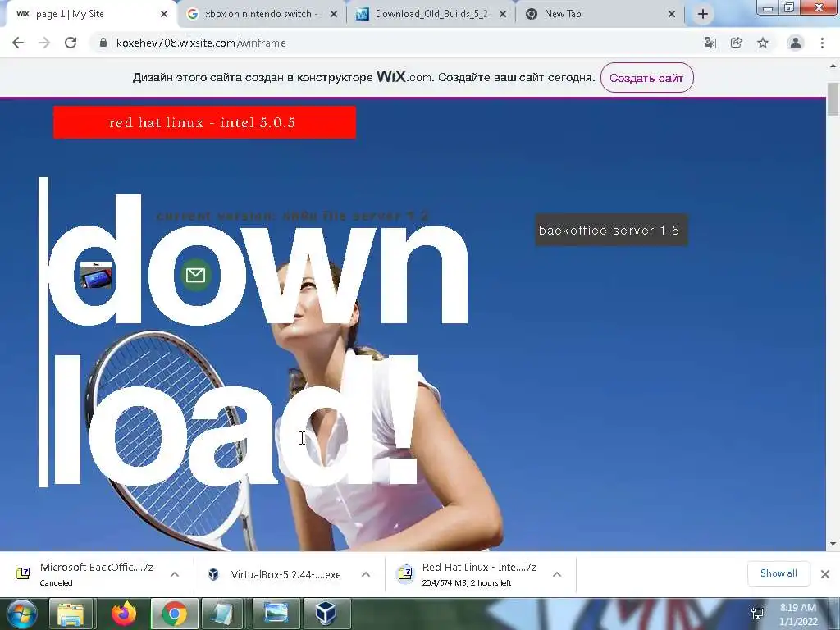The image size is (840, 630).
Task: Click the Chrome taskbar icon
Action: tap(175, 614)
